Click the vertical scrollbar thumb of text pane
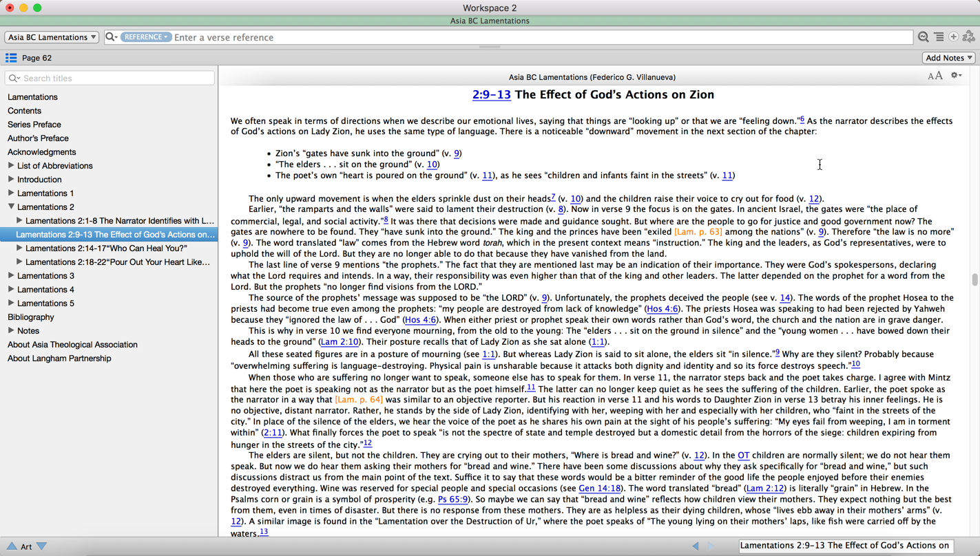Viewport: 980px width, 556px height. click(x=974, y=280)
